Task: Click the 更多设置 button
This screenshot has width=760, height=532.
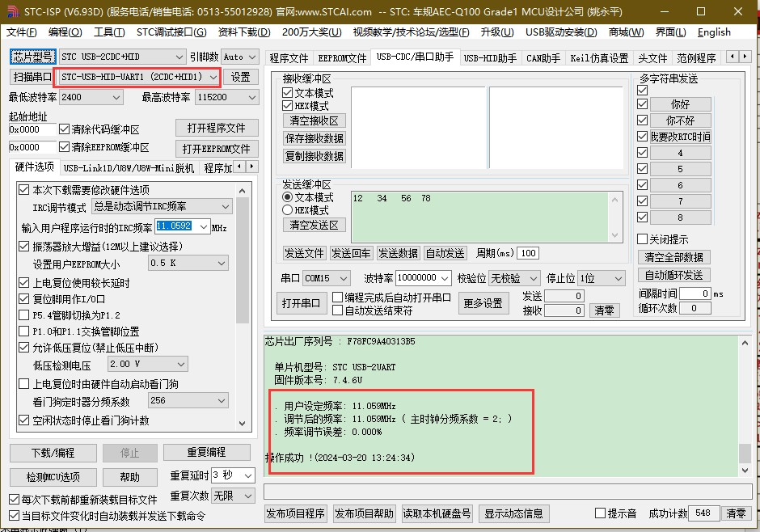Action: pos(483,303)
